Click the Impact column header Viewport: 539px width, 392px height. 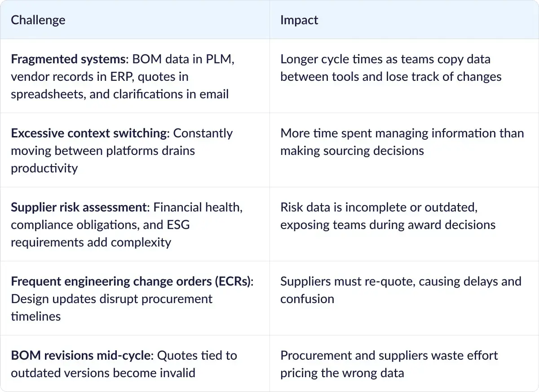299,20
